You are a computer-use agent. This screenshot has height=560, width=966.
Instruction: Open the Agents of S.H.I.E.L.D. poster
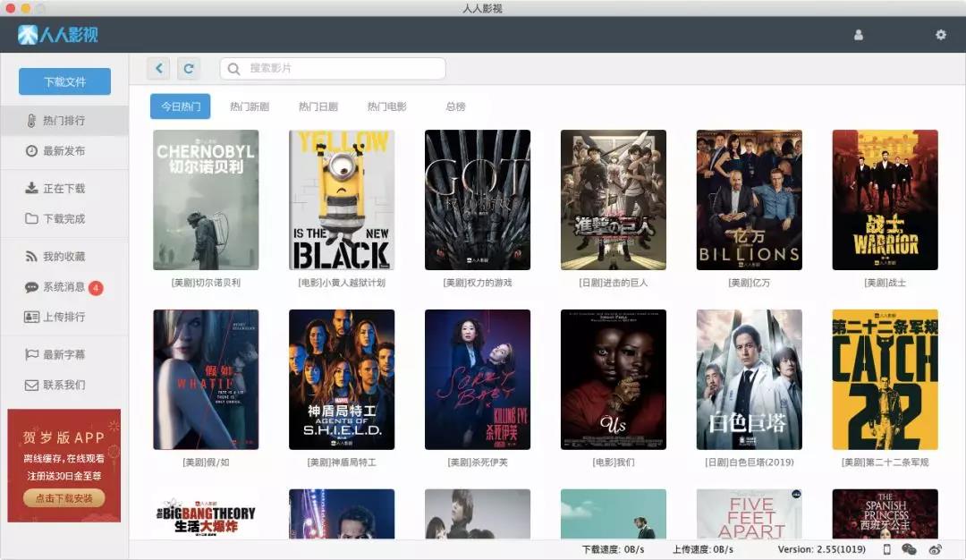(x=342, y=379)
